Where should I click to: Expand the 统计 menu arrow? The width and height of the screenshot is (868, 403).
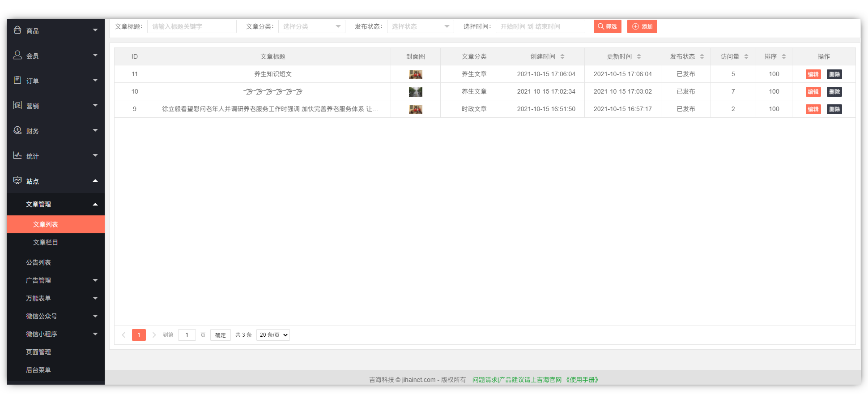[x=95, y=155]
